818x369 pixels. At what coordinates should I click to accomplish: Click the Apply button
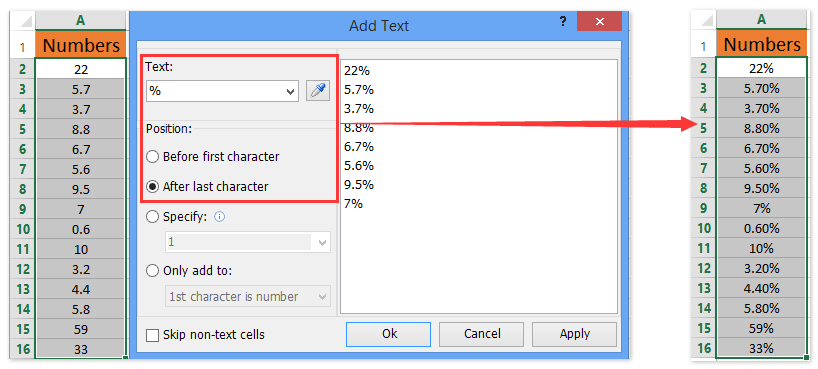pyautogui.click(x=574, y=334)
